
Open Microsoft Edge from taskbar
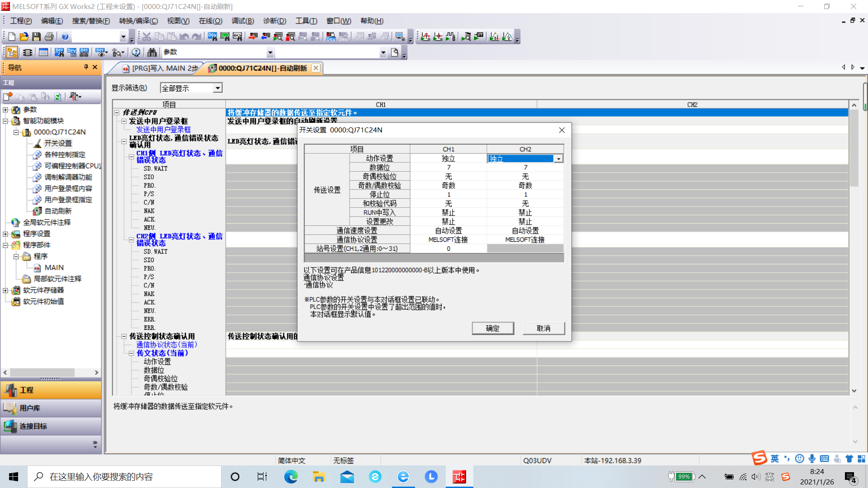[291, 477]
